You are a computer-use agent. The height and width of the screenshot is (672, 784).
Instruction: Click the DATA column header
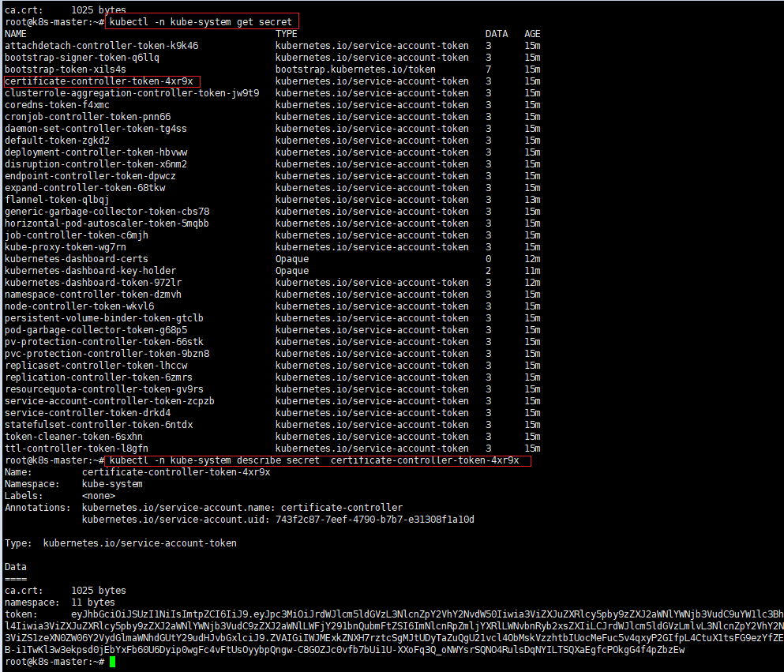tap(497, 34)
